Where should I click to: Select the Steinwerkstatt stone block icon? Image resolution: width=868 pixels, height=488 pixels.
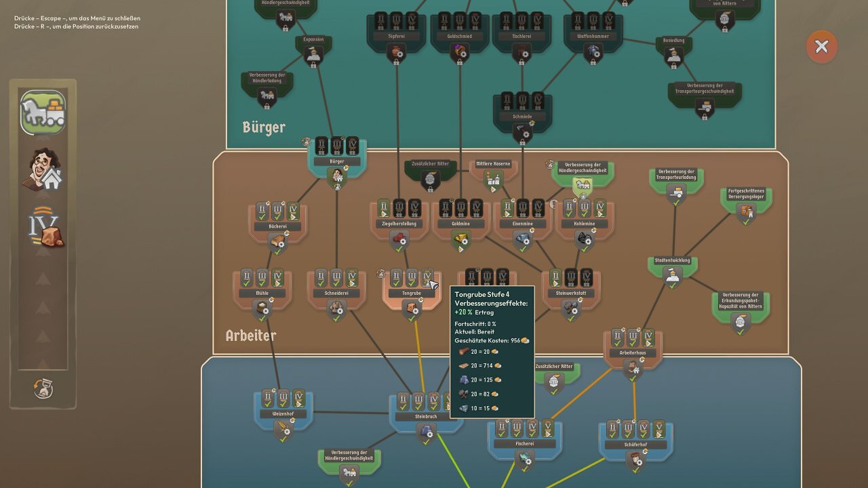click(x=571, y=309)
